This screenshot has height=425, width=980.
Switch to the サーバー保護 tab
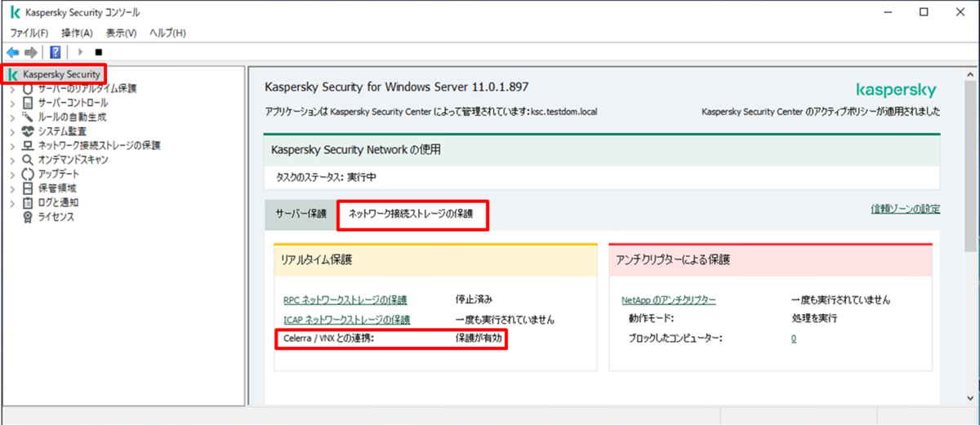[x=301, y=214]
